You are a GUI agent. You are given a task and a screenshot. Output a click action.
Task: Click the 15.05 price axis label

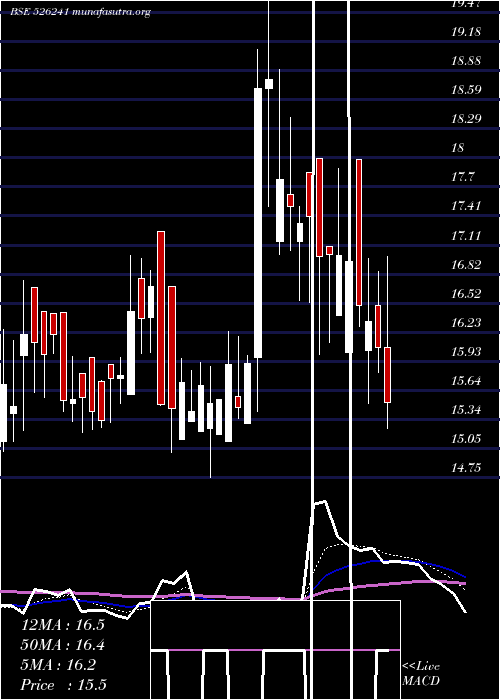click(466, 439)
